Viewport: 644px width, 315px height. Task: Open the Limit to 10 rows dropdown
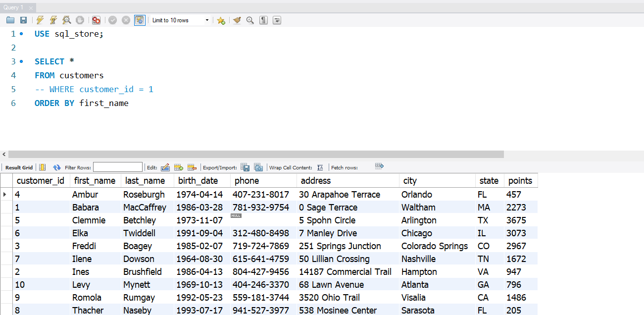180,20
